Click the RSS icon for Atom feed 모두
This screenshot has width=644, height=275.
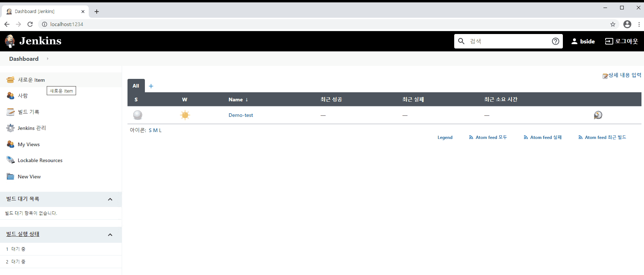[x=471, y=137]
